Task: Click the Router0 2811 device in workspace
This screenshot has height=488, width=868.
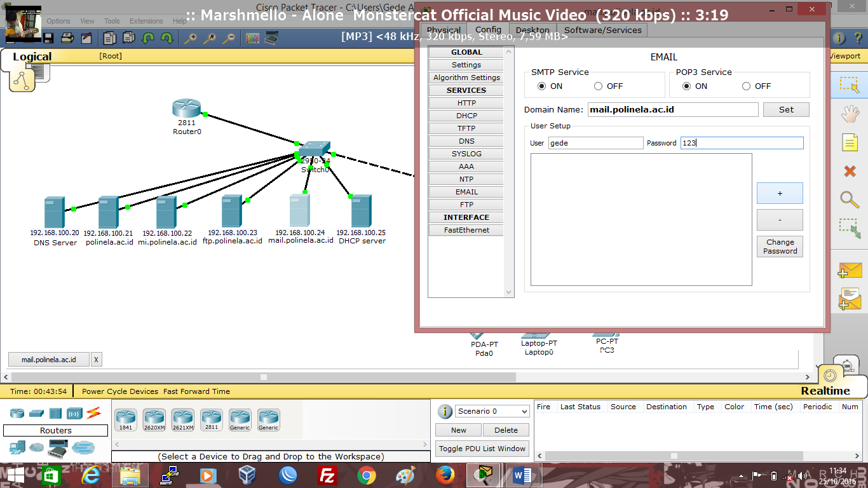Action: point(186,110)
